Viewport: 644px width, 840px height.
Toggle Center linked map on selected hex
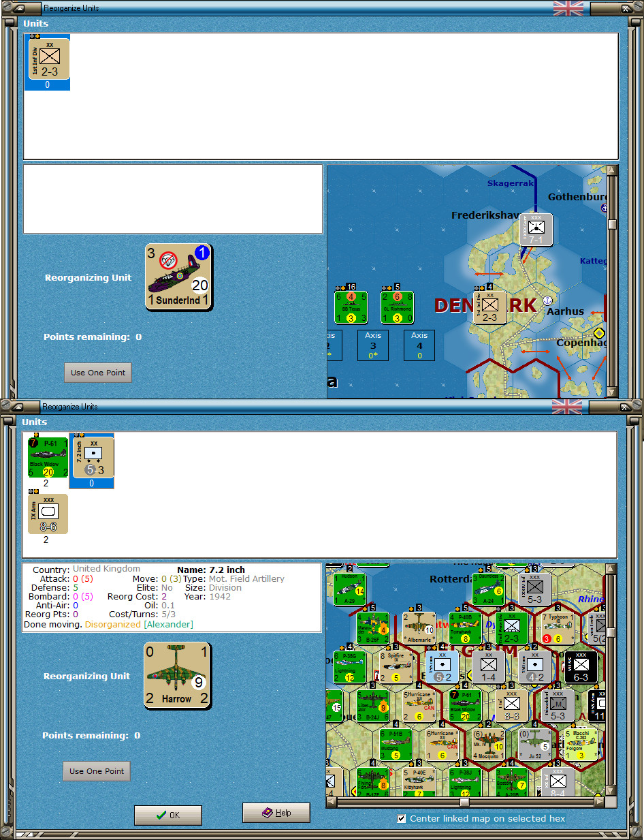402,819
